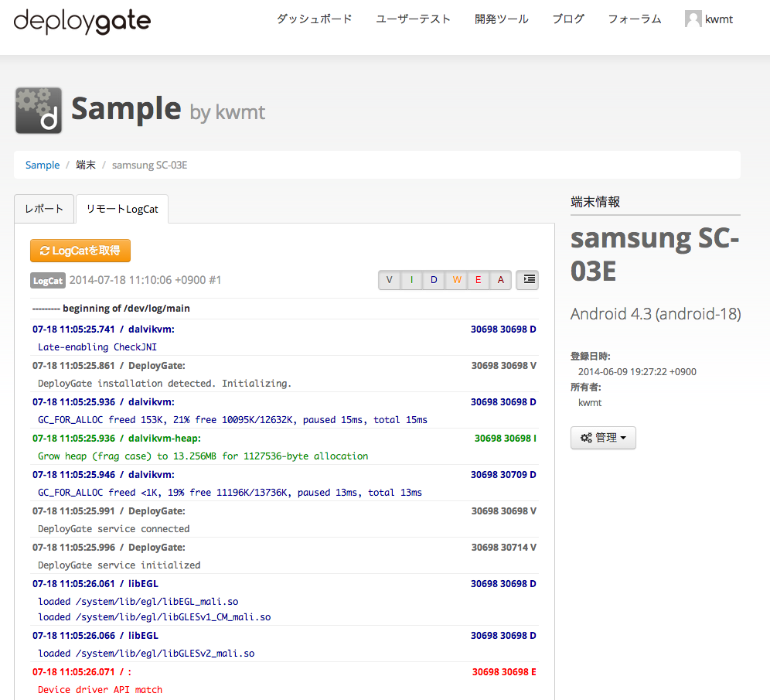The height and width of the screenshot is (700, 770).
Task: Select log entry 07-18 11:05:25.741 dalvikvm
Action: (x=284, y=330)
